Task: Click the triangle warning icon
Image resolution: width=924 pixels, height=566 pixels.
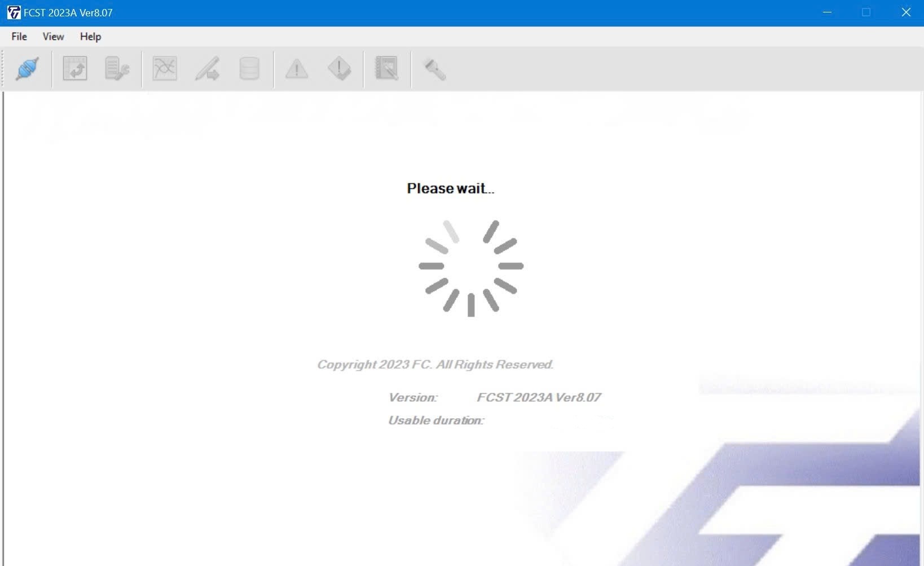Action: point(297,69)
